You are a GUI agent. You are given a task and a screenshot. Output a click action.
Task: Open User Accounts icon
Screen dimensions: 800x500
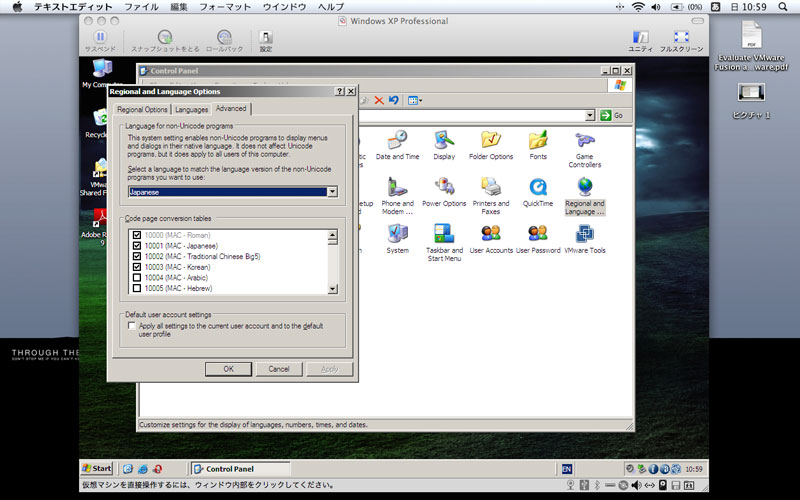[x=491, y=239]
